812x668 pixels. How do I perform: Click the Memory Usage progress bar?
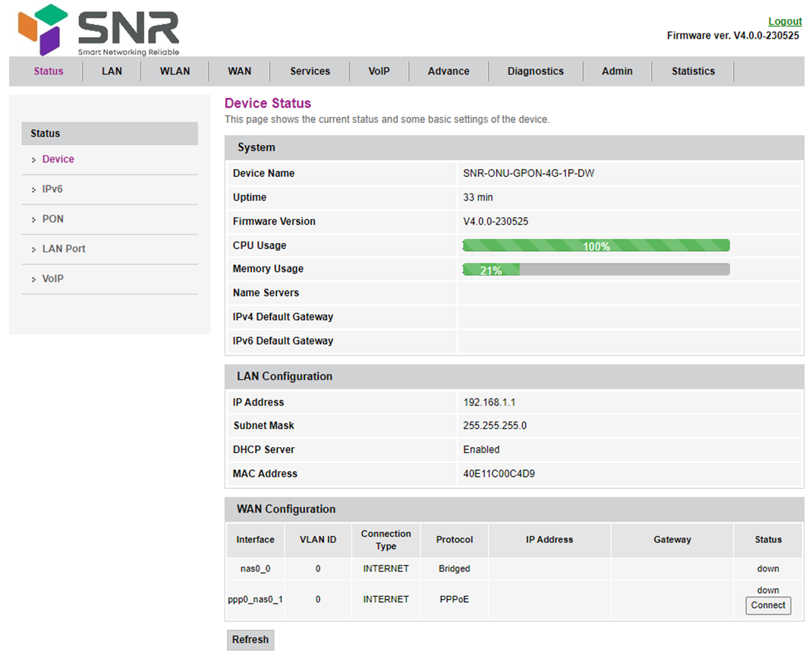click(x=596, y=269)
